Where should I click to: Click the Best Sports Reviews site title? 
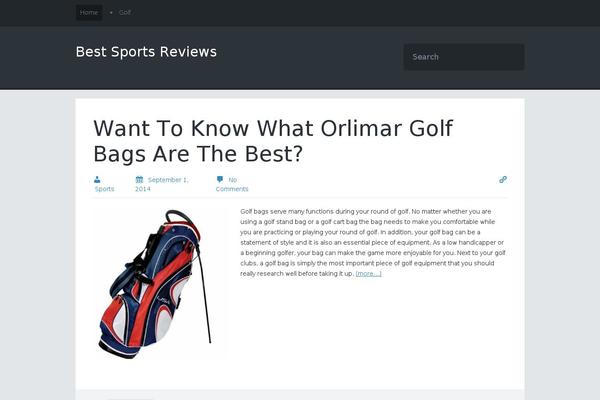pyautogui.click(x=146, y=52)
